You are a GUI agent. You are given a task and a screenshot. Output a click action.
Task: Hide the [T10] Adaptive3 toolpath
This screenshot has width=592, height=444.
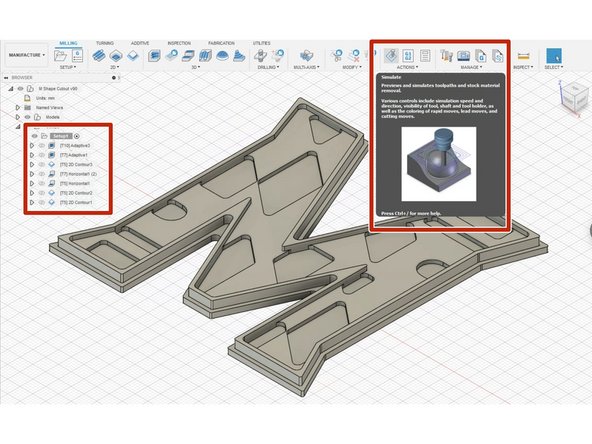42,145
